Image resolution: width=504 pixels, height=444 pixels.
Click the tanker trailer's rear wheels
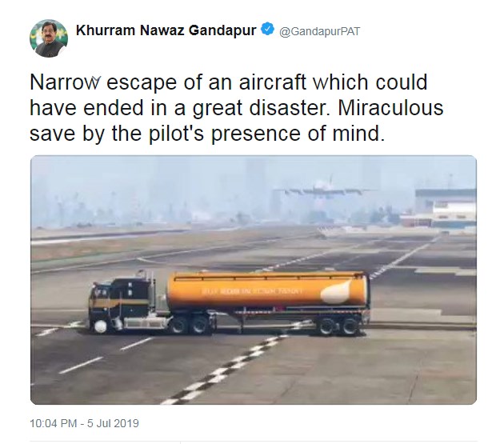point(338,326)
